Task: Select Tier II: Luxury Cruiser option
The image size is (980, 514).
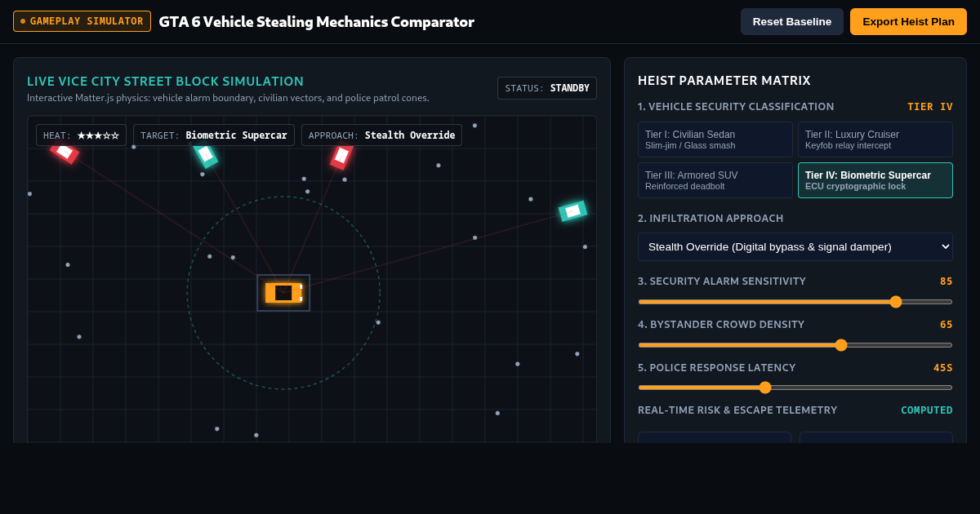Action: point(875,140)
